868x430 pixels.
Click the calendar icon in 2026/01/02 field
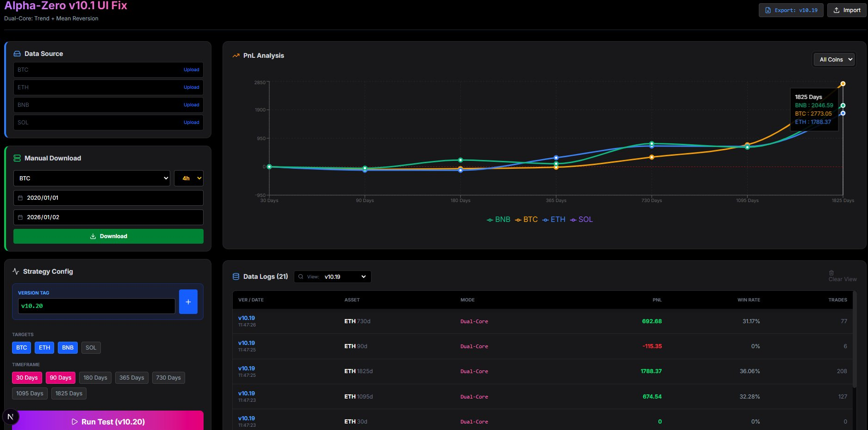20,217
